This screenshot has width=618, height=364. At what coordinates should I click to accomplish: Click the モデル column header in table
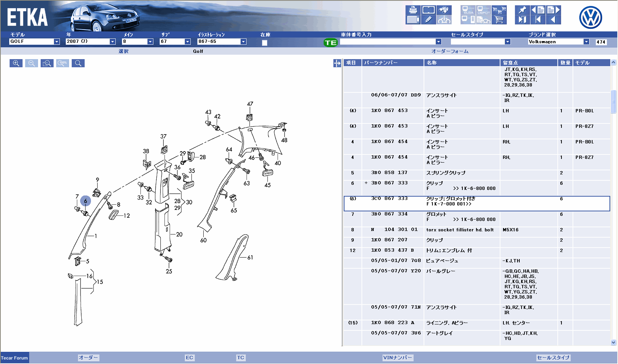(591, 63)
